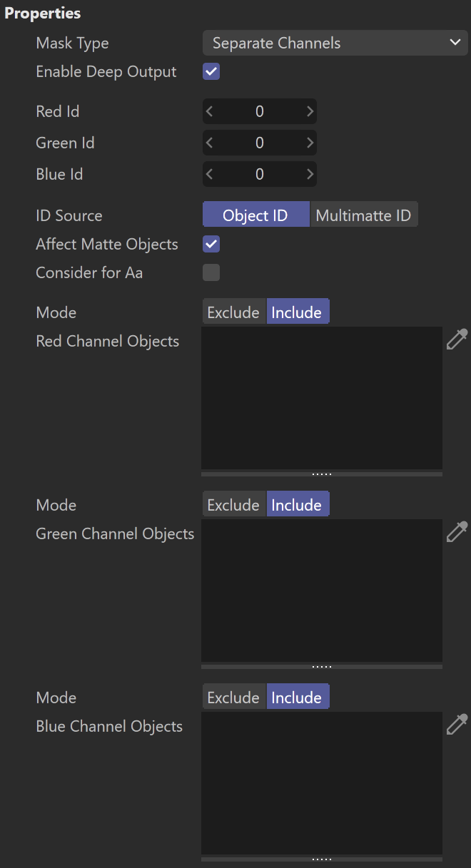Screen dimensions: 471x868
Task: Decrease Red Id with left arrow
Action: click(209, 111)
